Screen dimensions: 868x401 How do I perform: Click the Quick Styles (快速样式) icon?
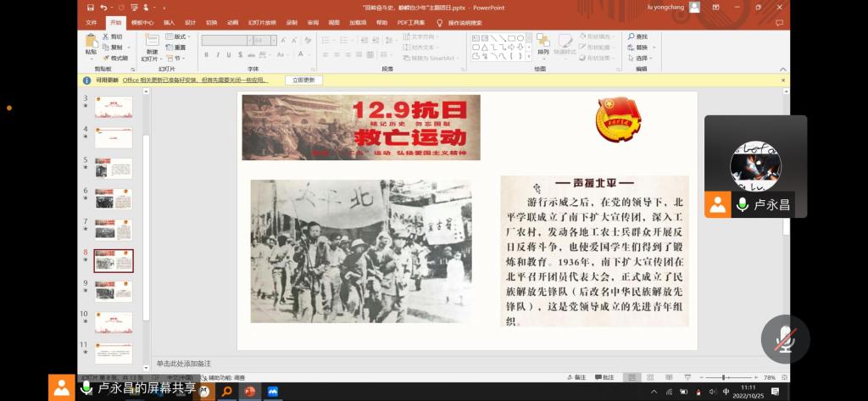[565, 41]
